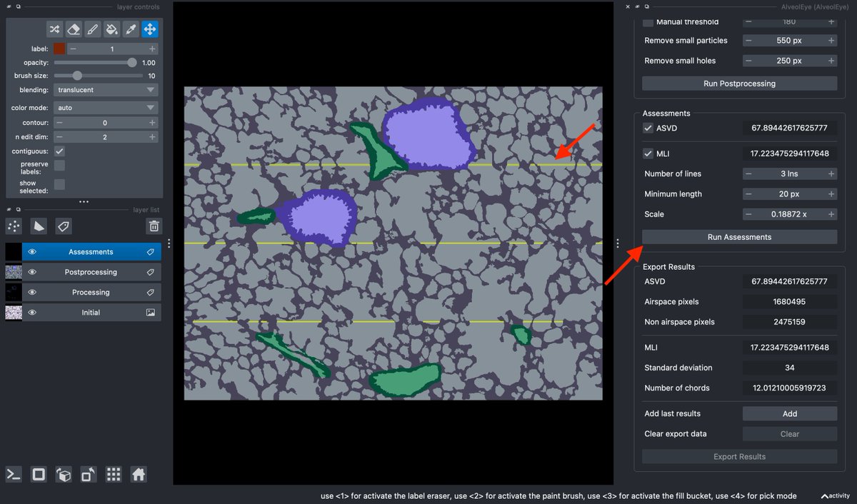Click the Run Postprocessing button
This screenshot has width=857, height=504.
[739, 84]
